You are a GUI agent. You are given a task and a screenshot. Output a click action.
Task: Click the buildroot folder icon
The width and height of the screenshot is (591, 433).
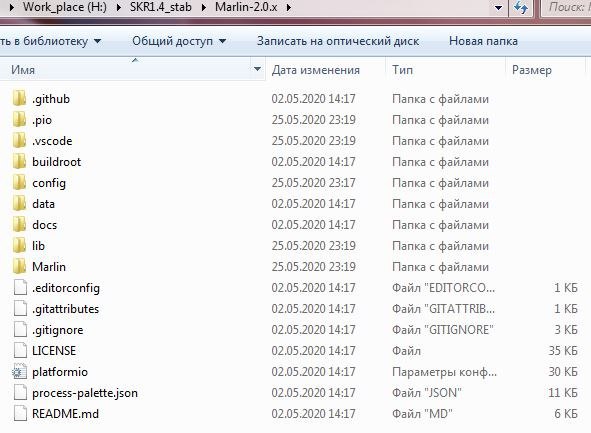[19, 162]
